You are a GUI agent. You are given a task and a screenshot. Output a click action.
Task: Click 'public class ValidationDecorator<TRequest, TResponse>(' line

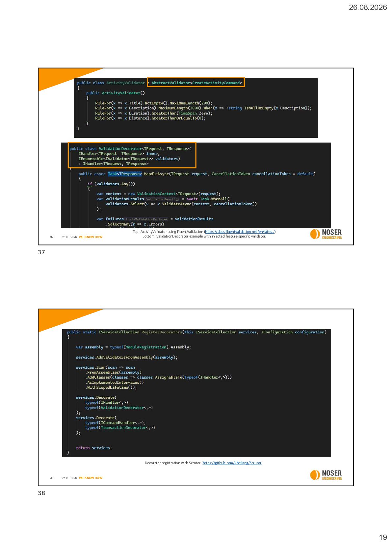[130, 149]
